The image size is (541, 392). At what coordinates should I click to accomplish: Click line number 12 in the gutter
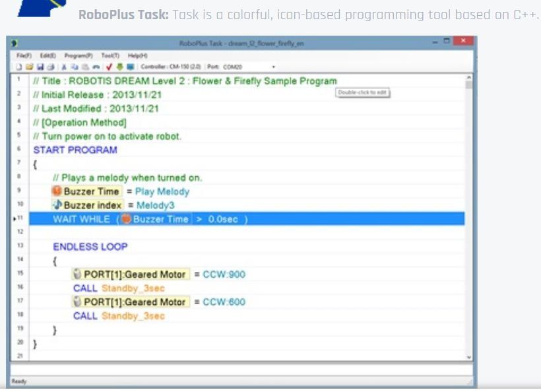coord(20,232)
